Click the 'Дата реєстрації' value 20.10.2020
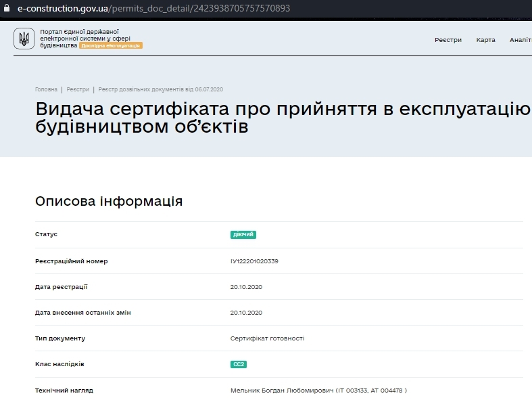Screen dimensions: 532x400 pos(246,287)
